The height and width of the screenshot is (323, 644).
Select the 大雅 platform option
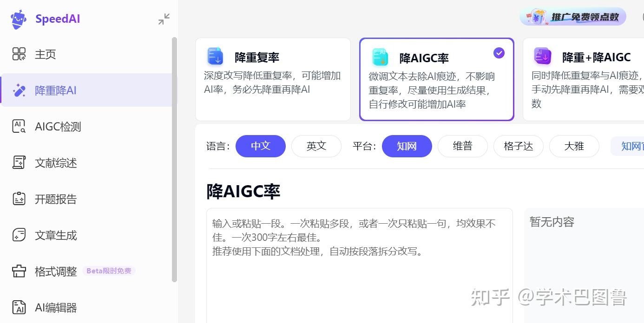pos(574,146)
